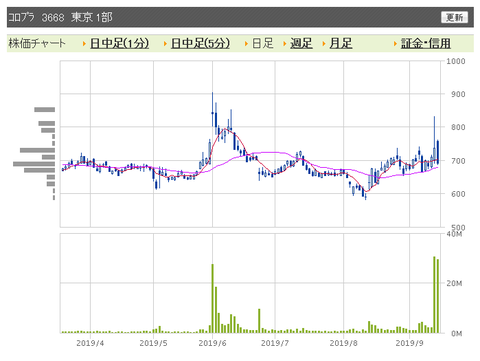Click the 600 price axis label
The width and height of the screenshot is (480, 361).
[x=458, y=194]
